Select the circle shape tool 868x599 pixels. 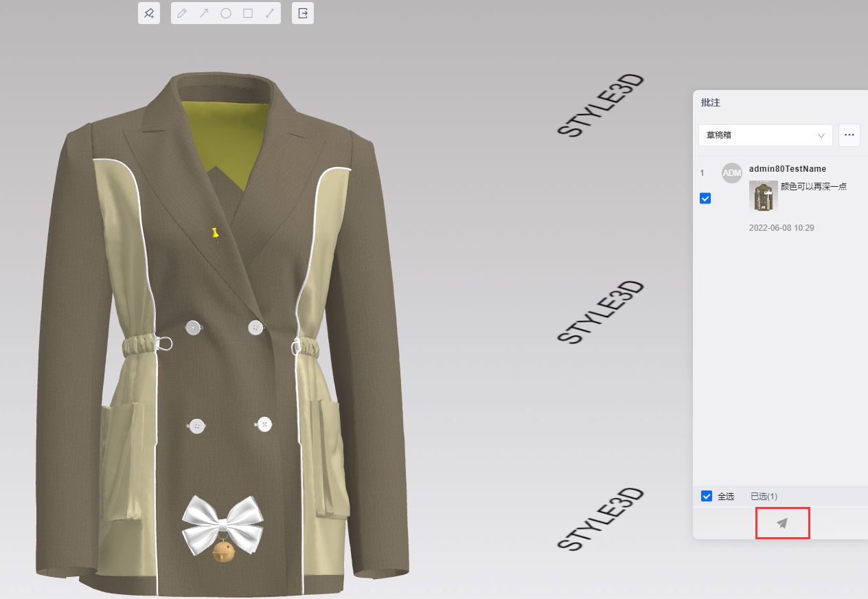226,13
